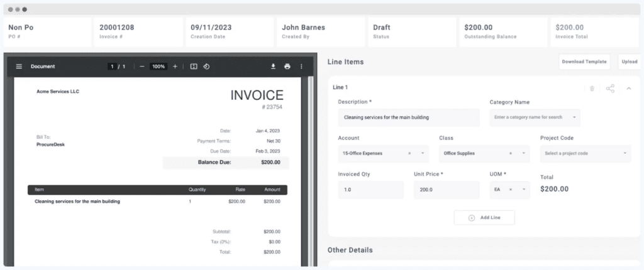The width and height of the screenshot is (644, 270).
Task: Open the PDF viewer sidebar menu
Action: 19,67
